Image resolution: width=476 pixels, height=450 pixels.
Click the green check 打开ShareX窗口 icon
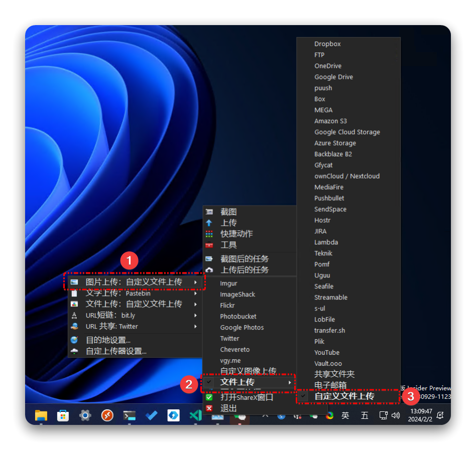point(209,397)
